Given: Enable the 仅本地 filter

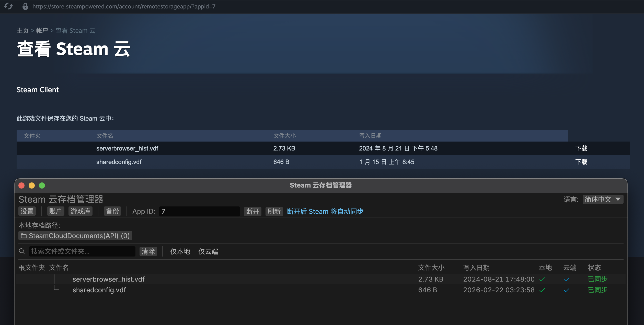Looking at the screenshot, I should (180, 251).
